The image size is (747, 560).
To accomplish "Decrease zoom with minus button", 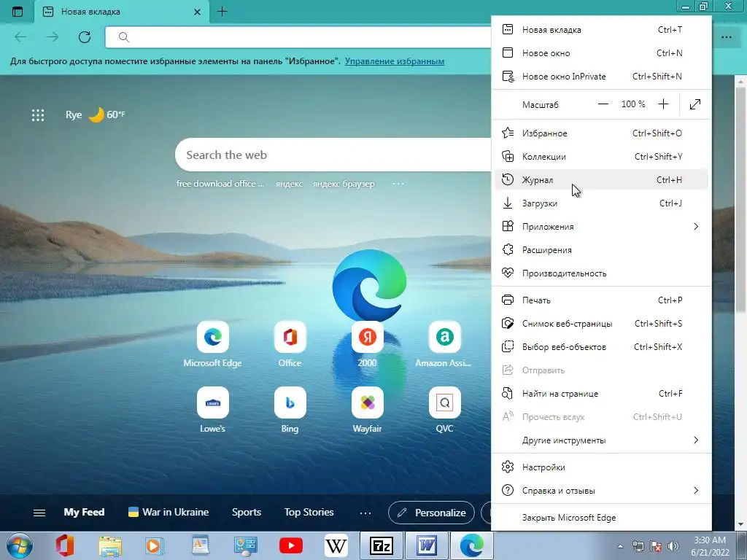I will pyautogui.click(x=603, y=104).
